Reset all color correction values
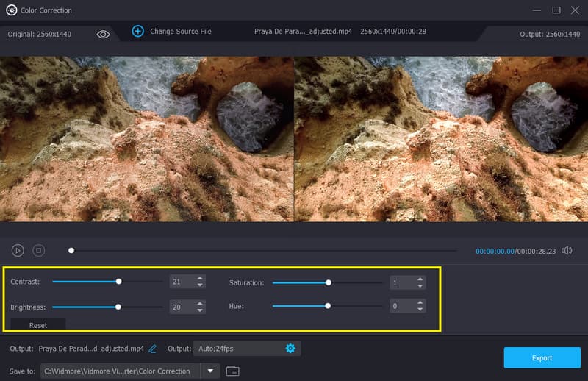The height and width of the screenshot is (381, 588). pos(38,324)
